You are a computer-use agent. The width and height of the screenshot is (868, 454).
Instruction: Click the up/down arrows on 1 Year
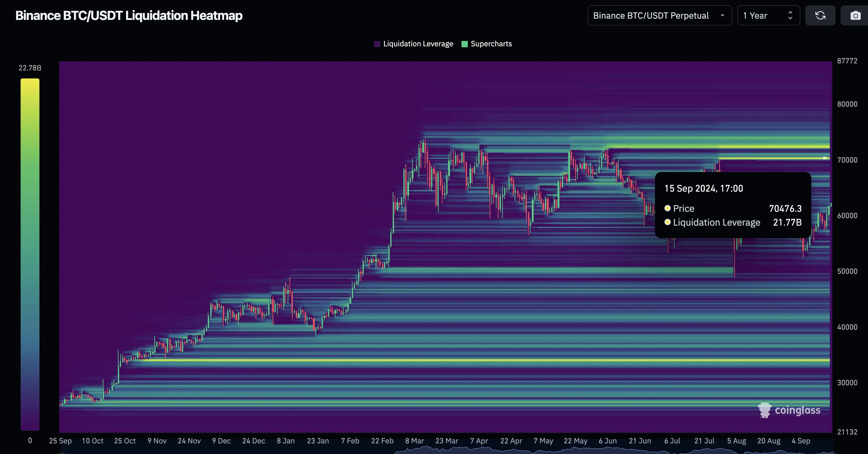(x=790, y=16)
